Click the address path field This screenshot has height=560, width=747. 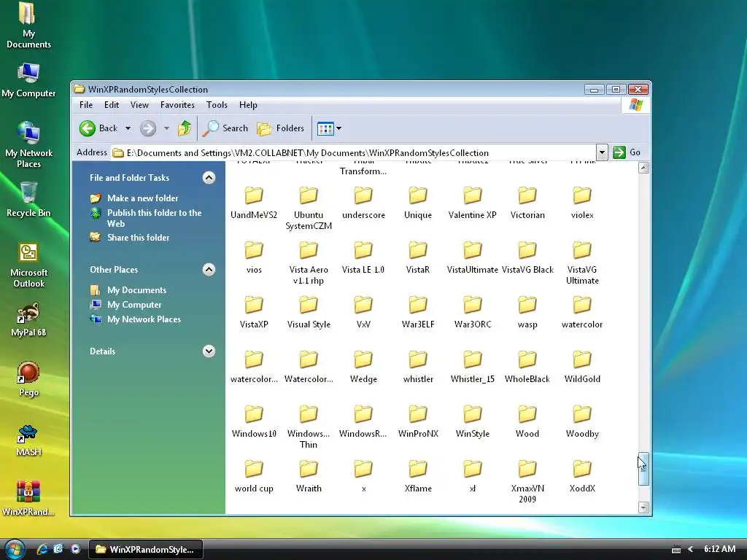pyautogui.click(x=353, y=153)
